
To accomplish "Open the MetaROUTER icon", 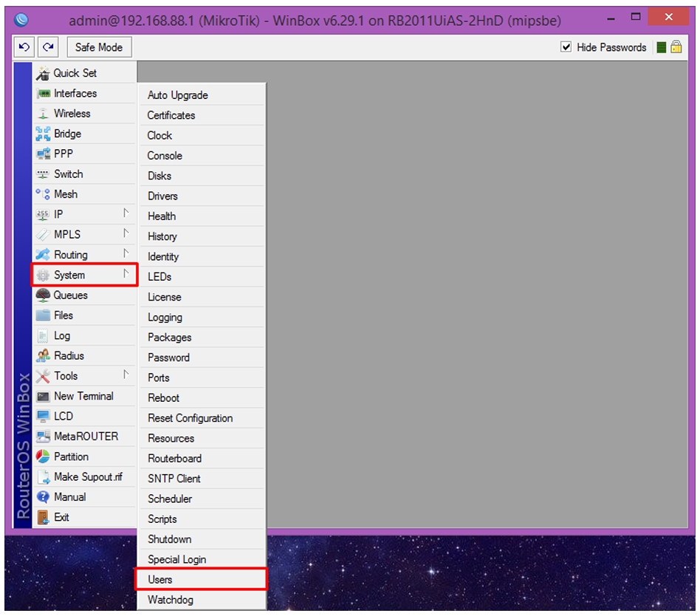I will tap(43, 437).
